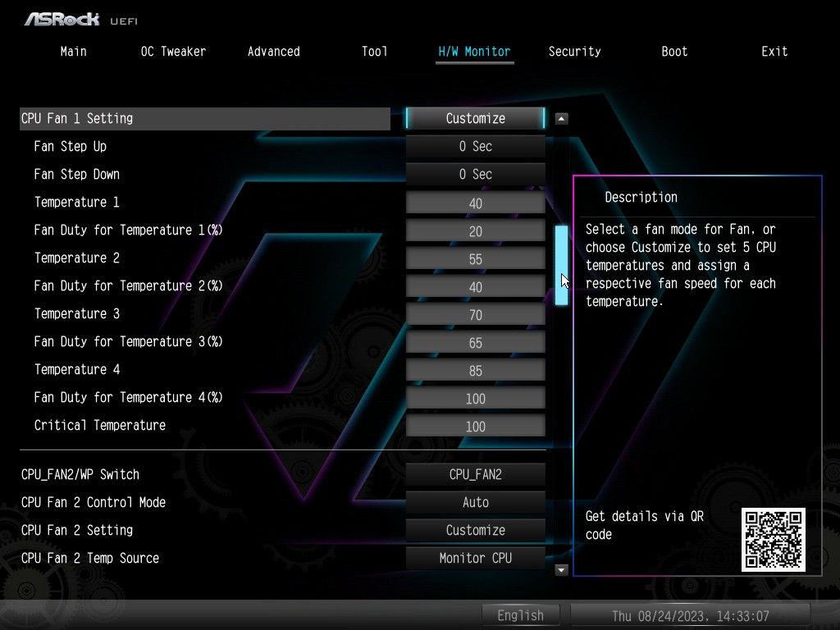Image resolution: width=840 pixels, height=630 pixels.
Task: Open CPU Fan 2 Temp Source dropdown
Action: 476,558
